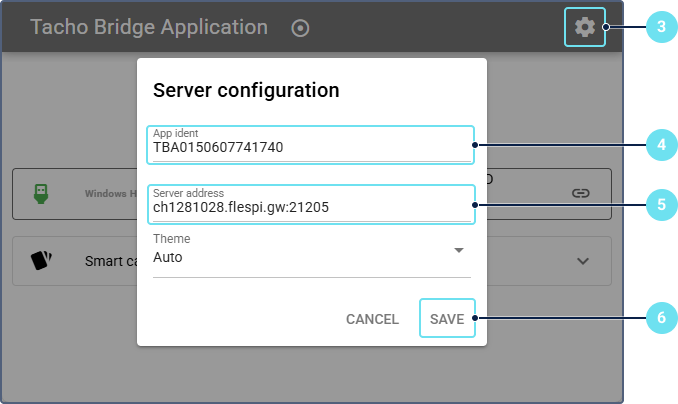
Task: Expand the Smart card row chevron
Action: tap(584, 261)
